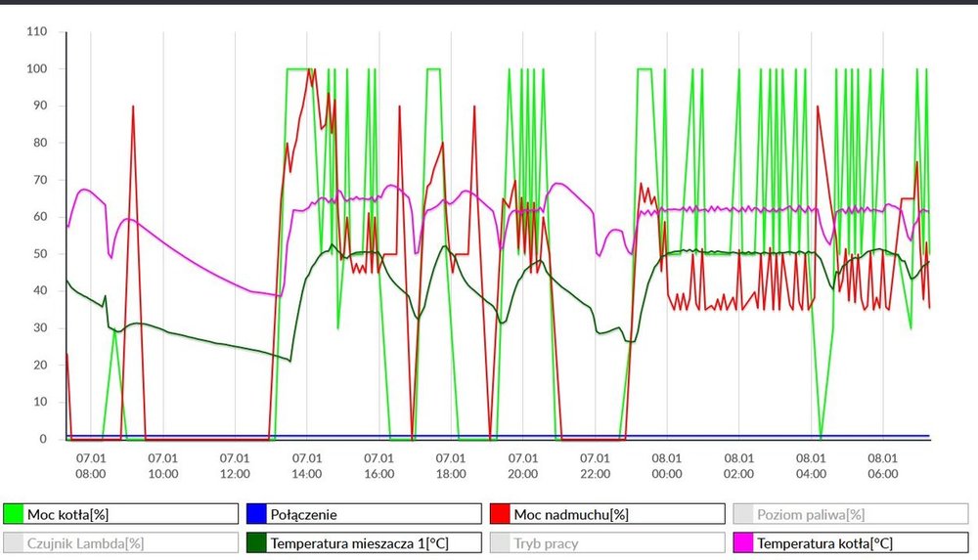The width and height of the screenshot is (978, 560).
Task: Select the 07.01 14:00 time axis label
Action: click(307, 465)
